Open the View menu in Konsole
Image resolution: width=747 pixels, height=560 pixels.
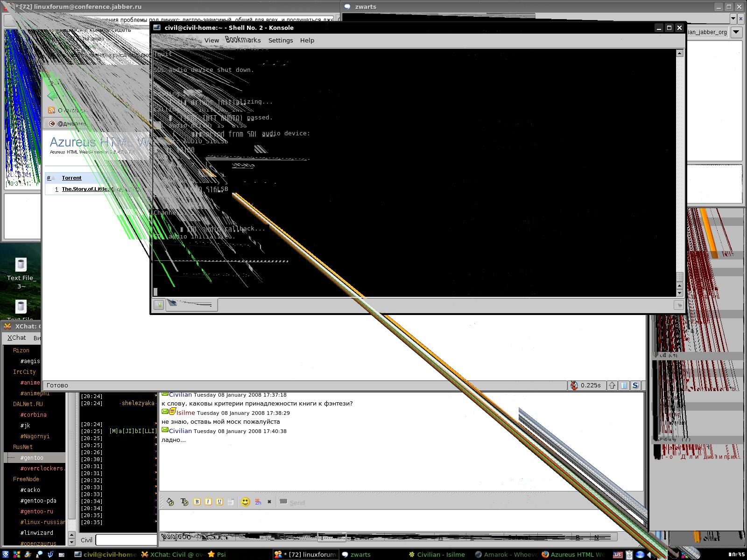(x=211, y=40)
